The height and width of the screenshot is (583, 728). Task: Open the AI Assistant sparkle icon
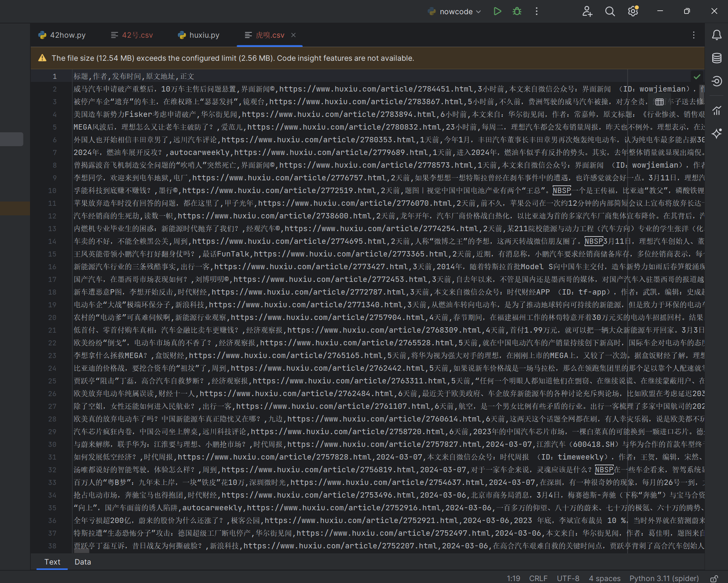point(716,133)
